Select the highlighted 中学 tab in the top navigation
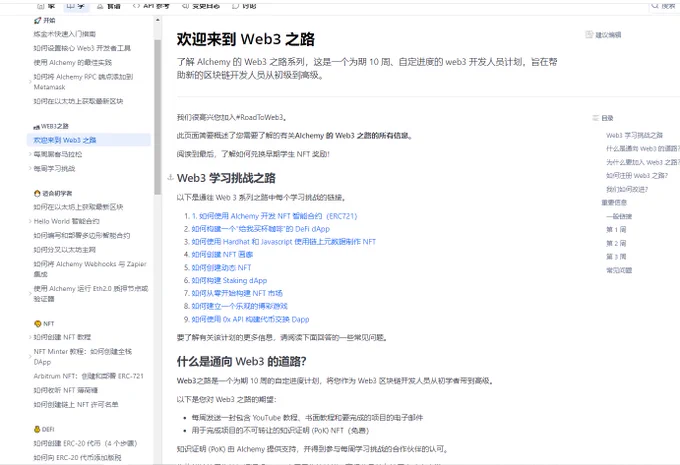The width and height of the screenshot is (680, 465). pyautogui.click(x=76, y=6)
